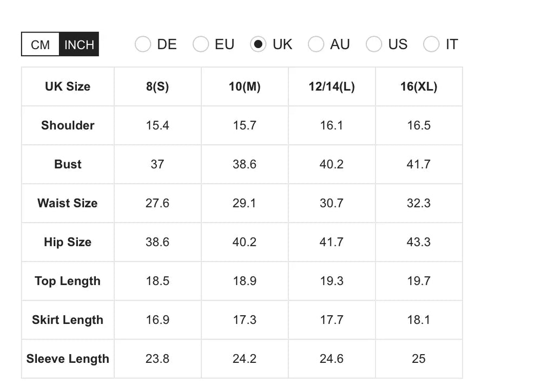Select the 12/14(L) size column header

pyautogui.click(x=332, y=87)
